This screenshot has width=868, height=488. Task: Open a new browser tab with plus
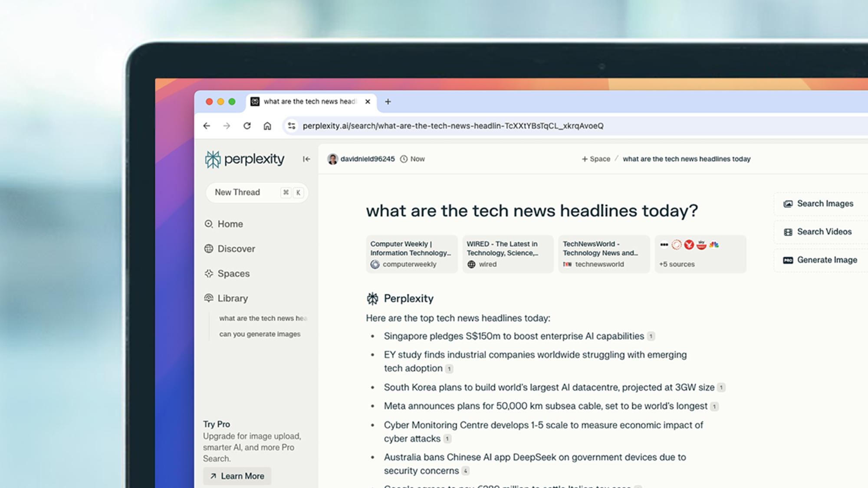pos(388,102)
